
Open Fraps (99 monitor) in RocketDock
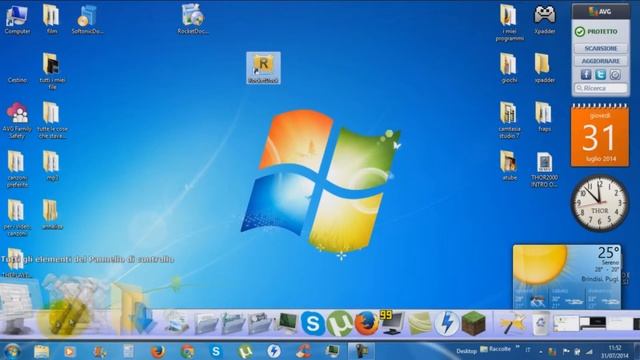[392, 323]
